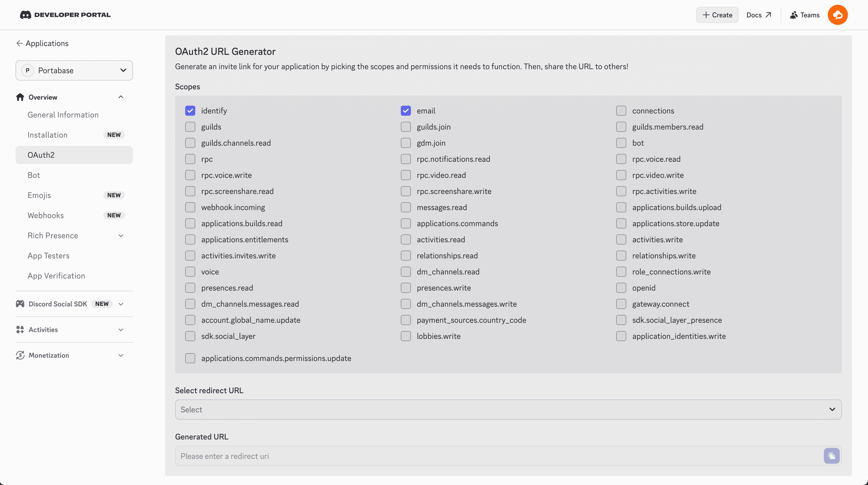Click the Overview home icon
The width and height of the screenshot is (868, 485).
20,97
